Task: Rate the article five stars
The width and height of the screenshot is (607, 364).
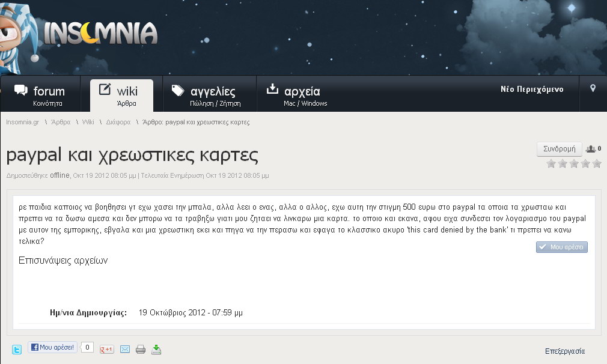Action: point(597,163)
